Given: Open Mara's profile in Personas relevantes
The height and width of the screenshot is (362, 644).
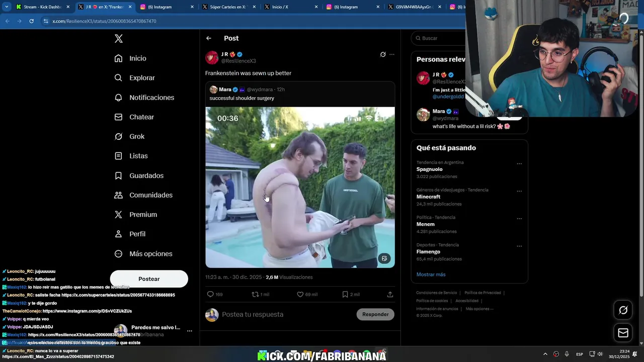Looking at the screenshot, I should [438, 112].
